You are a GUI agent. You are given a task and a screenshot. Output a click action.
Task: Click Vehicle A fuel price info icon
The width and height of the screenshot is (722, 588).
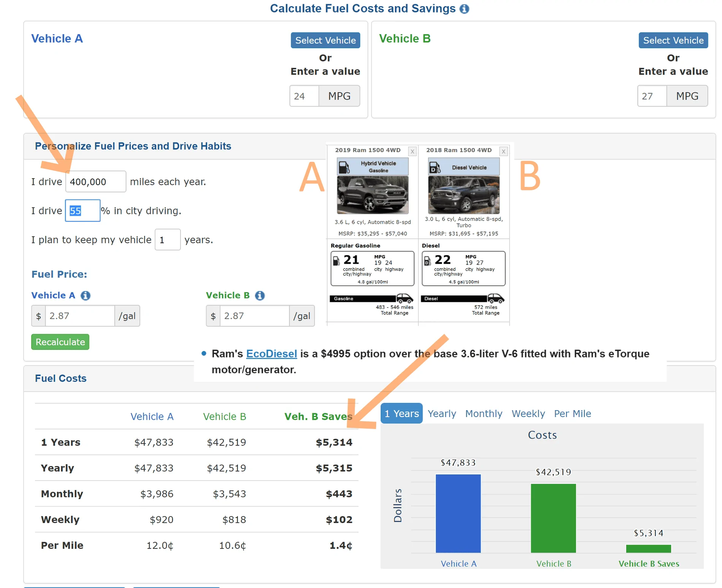point(85,296)
